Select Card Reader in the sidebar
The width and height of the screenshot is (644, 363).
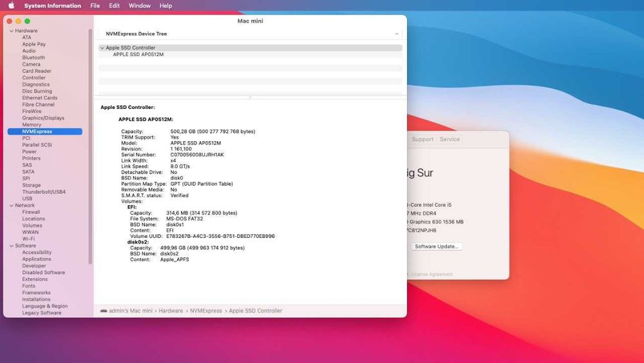37,71
